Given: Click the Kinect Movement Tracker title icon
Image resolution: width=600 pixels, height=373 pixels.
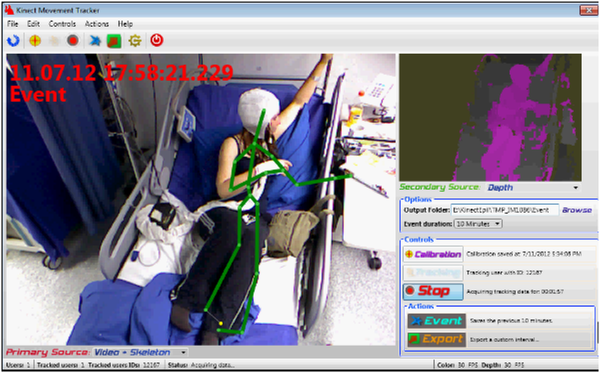Looking at the screenshot, I should point(9,10).
